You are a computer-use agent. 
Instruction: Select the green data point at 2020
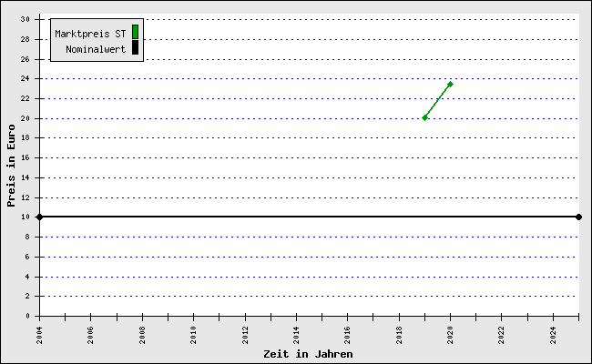click(x=450, y=84)
